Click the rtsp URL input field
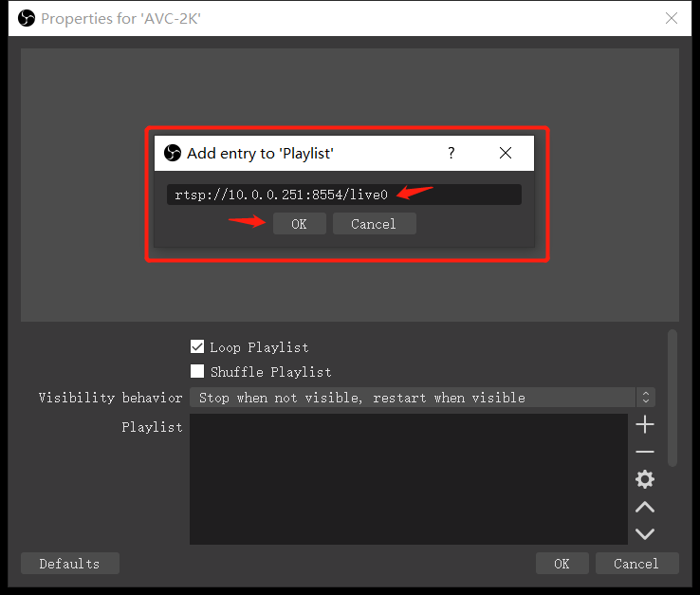The width and height of the screenshot is (700, 595). (343, 195)
